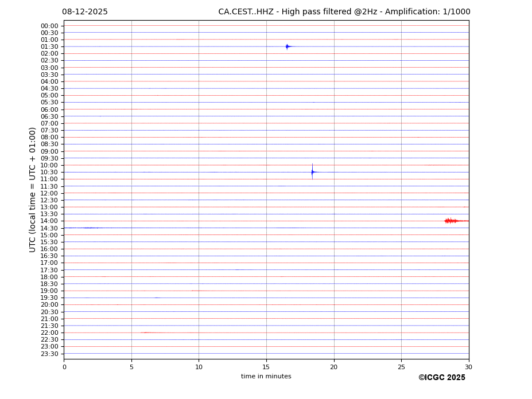Screen dimensions: 532x399
Task: Click the 'time in minutes' axis label
Action: (x=266, y=377)
